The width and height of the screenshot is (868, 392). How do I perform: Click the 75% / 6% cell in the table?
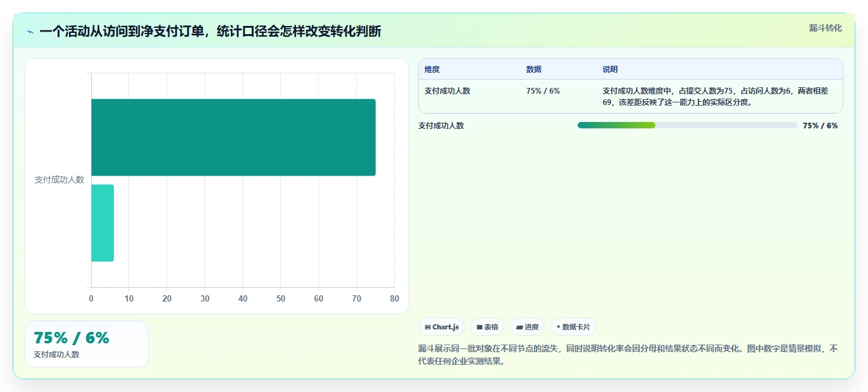543,91
